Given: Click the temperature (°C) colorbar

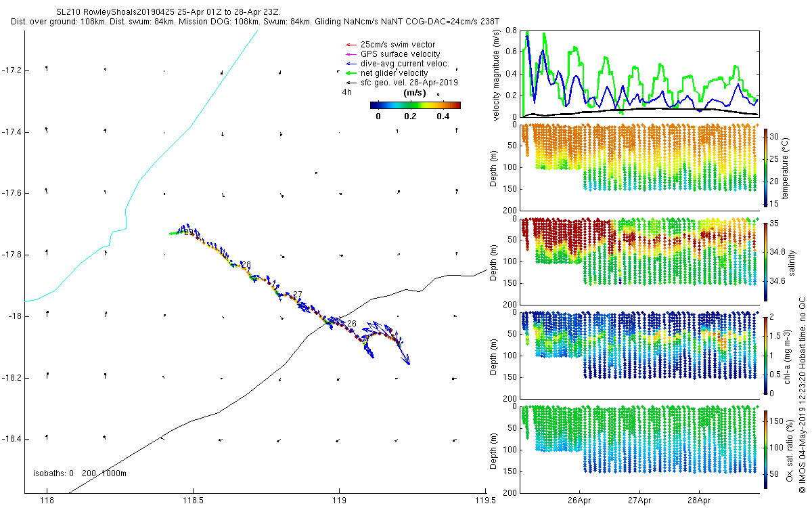Looking at the screenshot, I should tap(766, 168).
